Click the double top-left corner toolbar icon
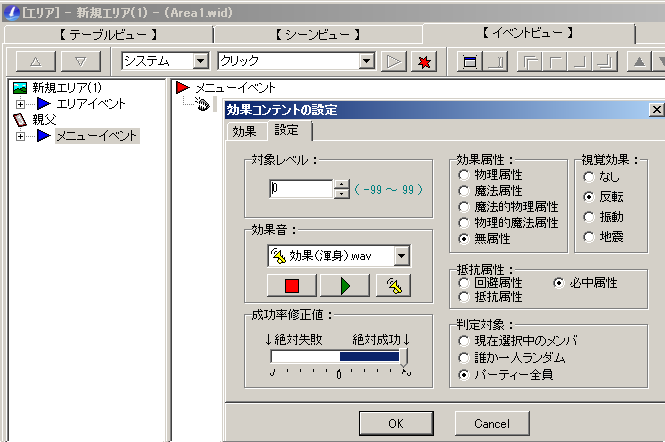The image size is (665, 442). tap(530, 62)
